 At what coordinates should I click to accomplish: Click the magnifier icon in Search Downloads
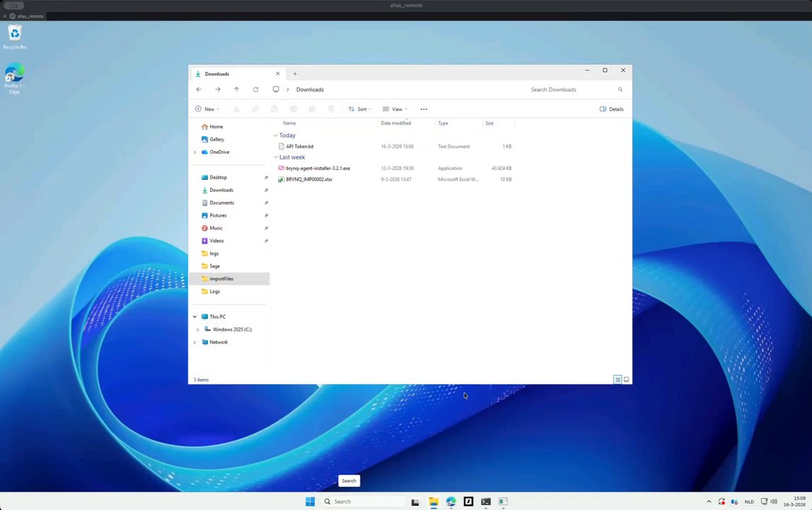(x=620, y=90)
